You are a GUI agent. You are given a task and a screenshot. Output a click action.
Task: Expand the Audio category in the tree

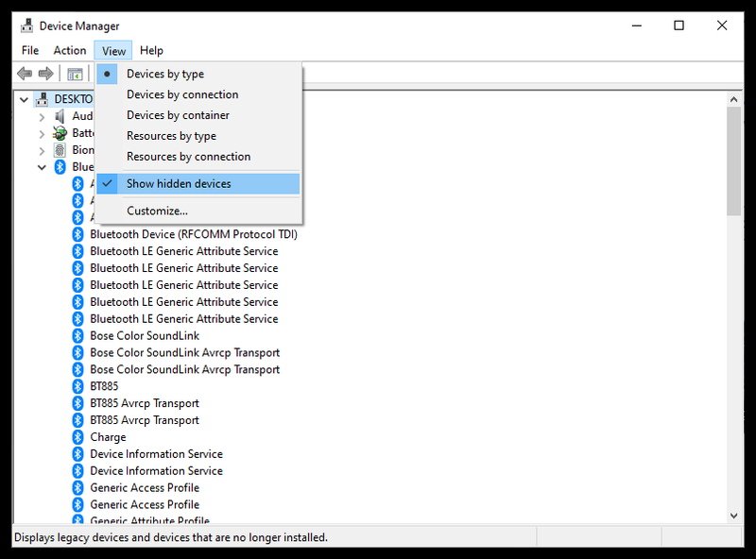pyautogui.click(x=42, y=117)
